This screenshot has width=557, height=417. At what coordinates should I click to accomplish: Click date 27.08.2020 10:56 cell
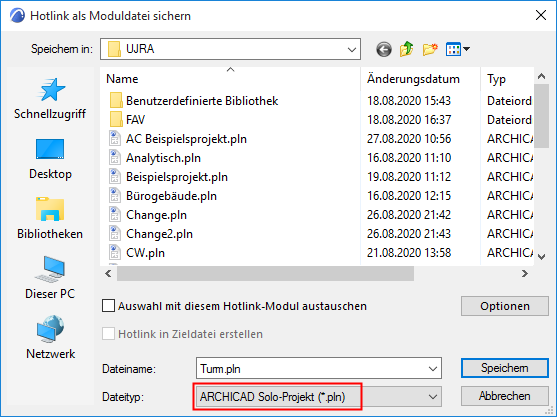[409, 139]
